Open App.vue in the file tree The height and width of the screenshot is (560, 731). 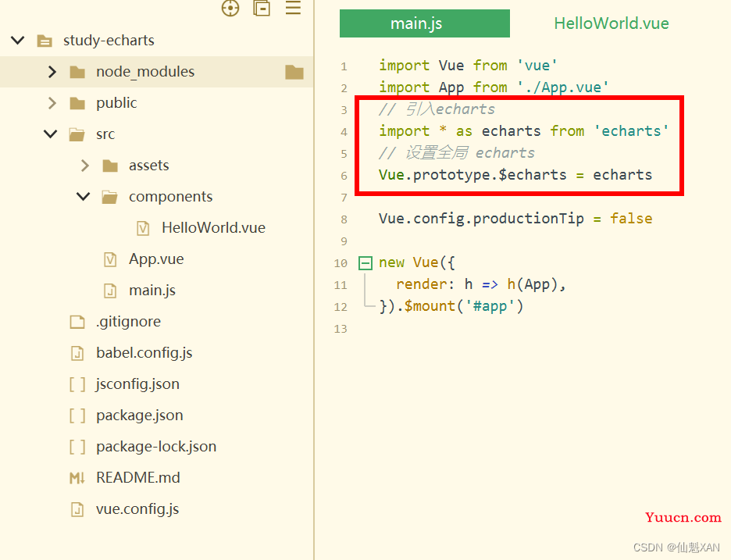[156, 259]
